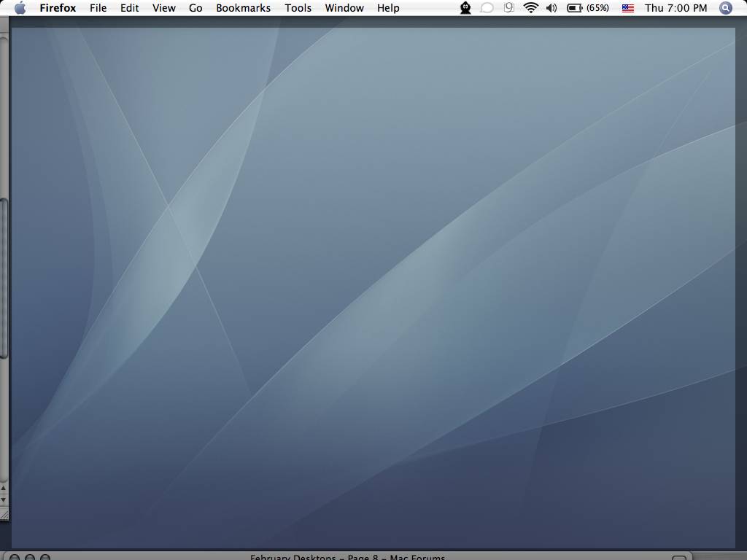This screenshot has height=560, width=747.
Task: Click the resize grip of left window
Action: pos(4,514)
